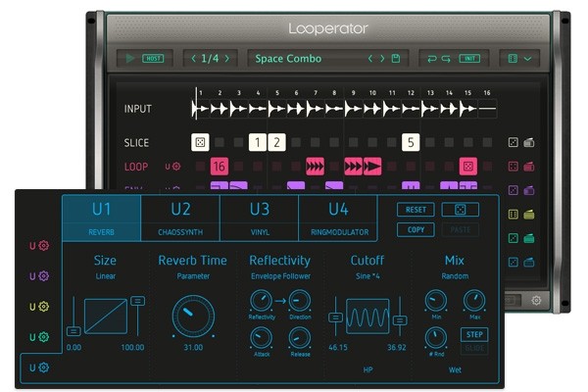Viewport: 588px width, 392px height.
Task: Toggle the HOST sync button
Action: 153,59
